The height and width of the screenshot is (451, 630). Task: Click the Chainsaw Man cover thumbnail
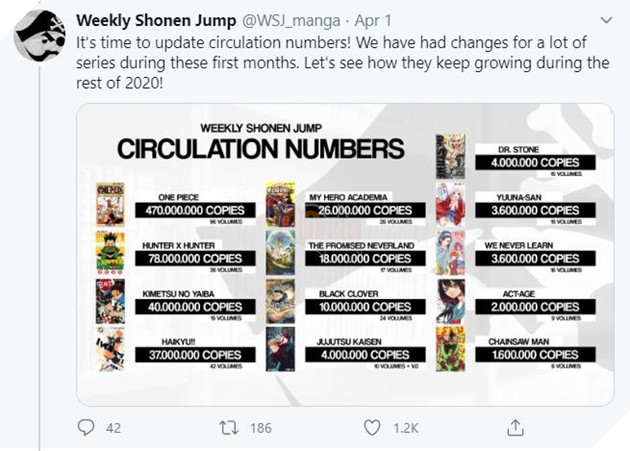click(x=450, y=349)
